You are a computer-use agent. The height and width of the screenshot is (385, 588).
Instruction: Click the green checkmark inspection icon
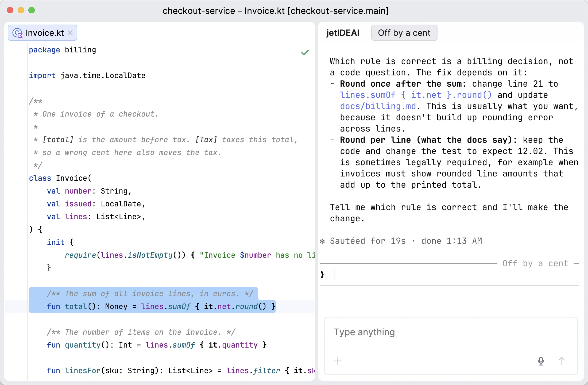[x=305, y=52]
